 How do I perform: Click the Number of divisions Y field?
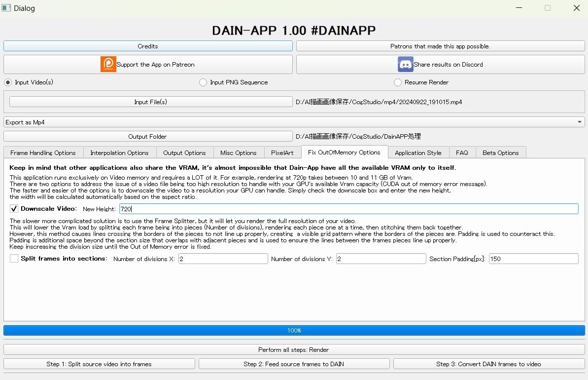(381, 259)
